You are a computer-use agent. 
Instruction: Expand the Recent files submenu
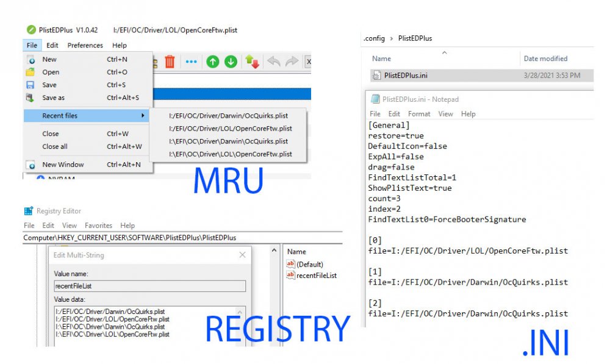86,115
